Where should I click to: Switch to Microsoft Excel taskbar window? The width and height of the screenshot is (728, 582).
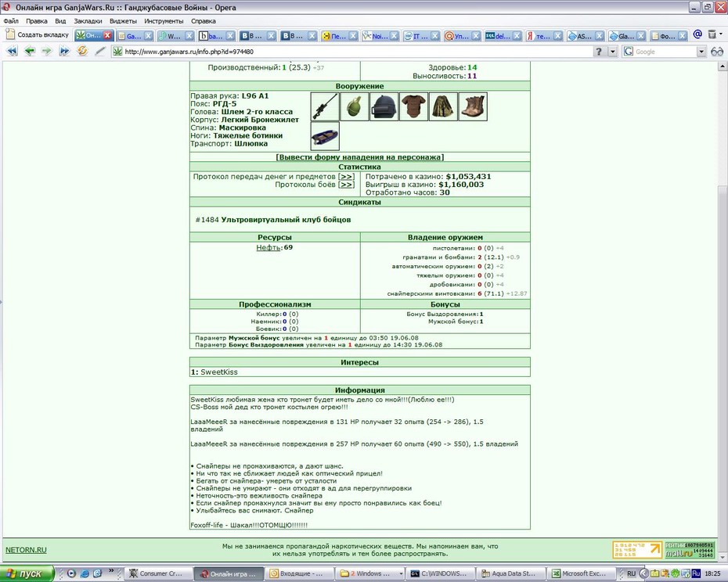pos(581,573)
